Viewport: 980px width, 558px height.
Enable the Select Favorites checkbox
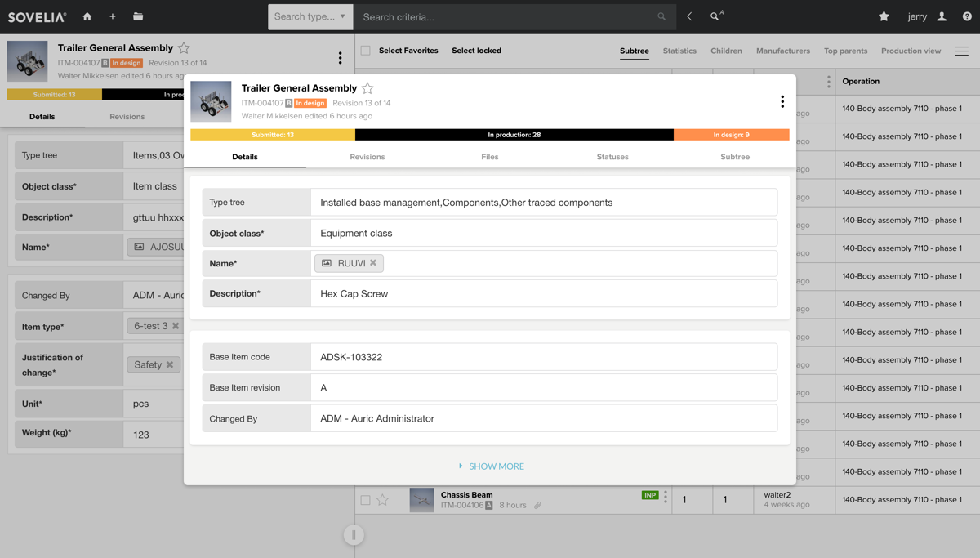[363, 51]
